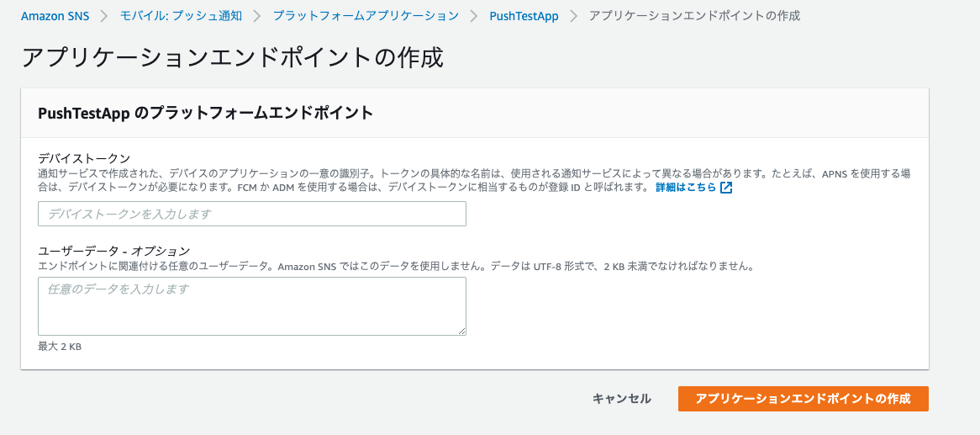Click the chevron after モバイル: プッシュ通知 breadcrumb
980x435 pixels.
257,16
